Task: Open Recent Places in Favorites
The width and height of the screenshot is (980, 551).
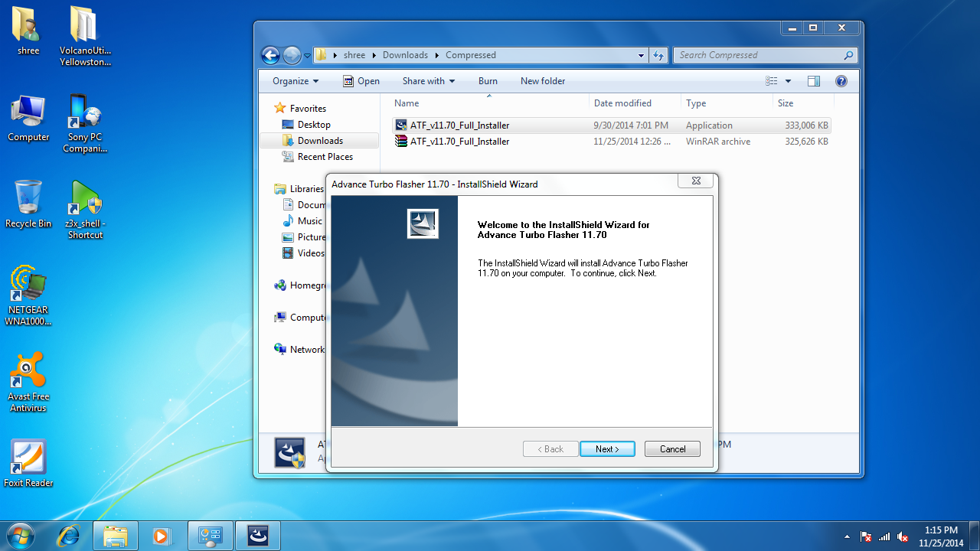Action: (x=325, y=157)
